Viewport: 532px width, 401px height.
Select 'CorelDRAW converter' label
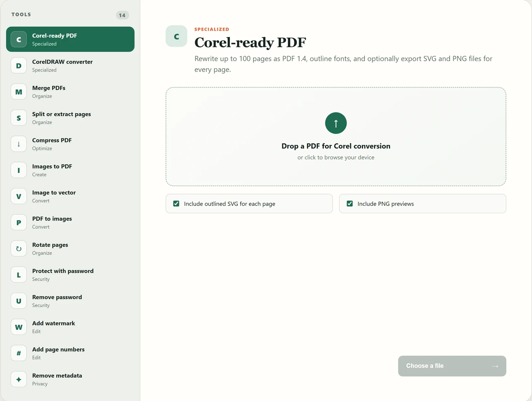point(63,62)
